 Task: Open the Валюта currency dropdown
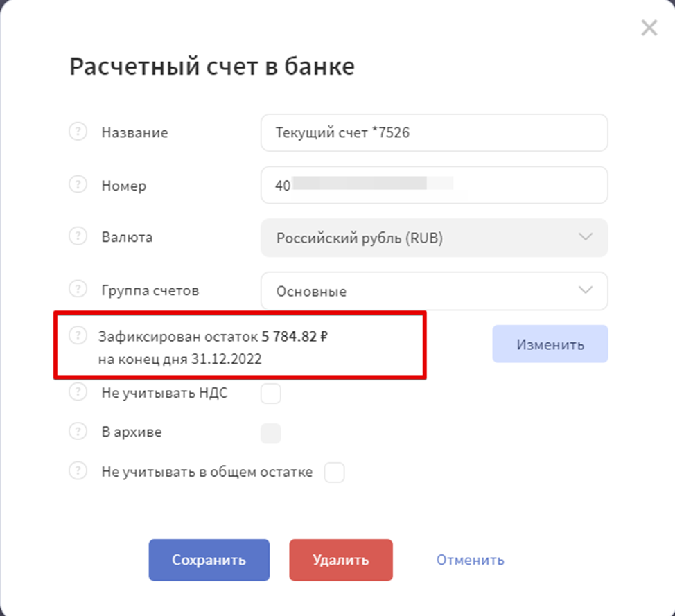tap(435, 238)
